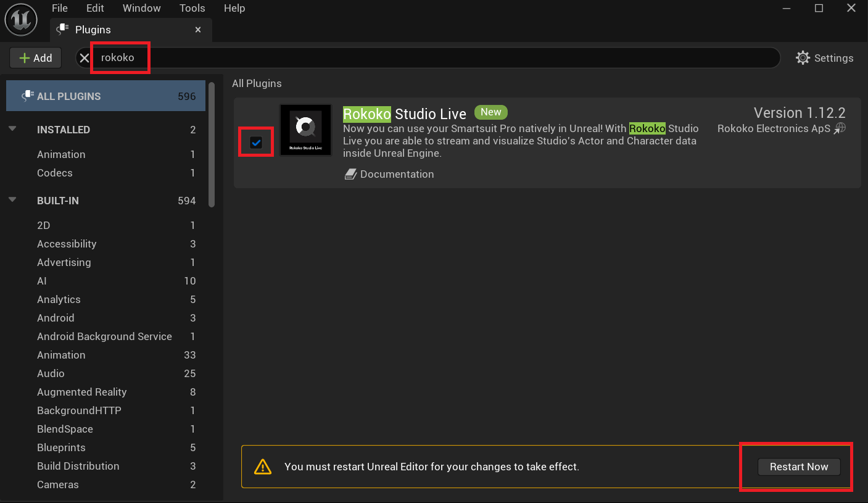The width and height of the screenshot is (868, 503).
Task: Click Restart Now button
Action: pyautogui.click(x=799, y=467)
